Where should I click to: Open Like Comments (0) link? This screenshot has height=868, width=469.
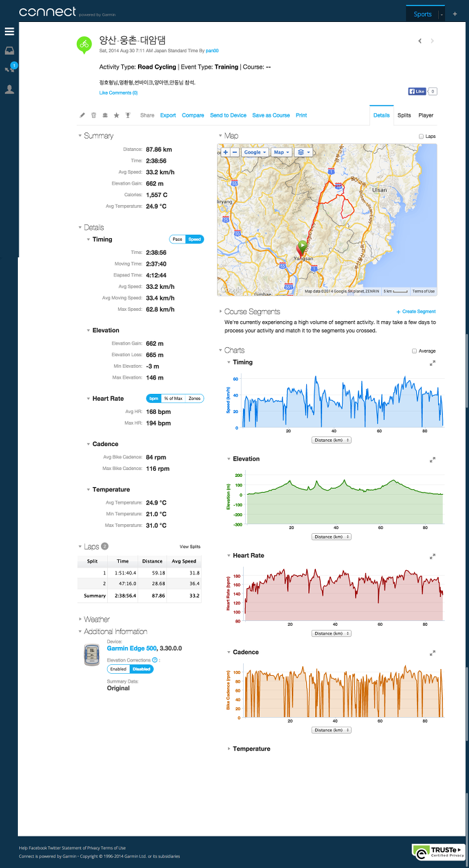coord(119,93)
